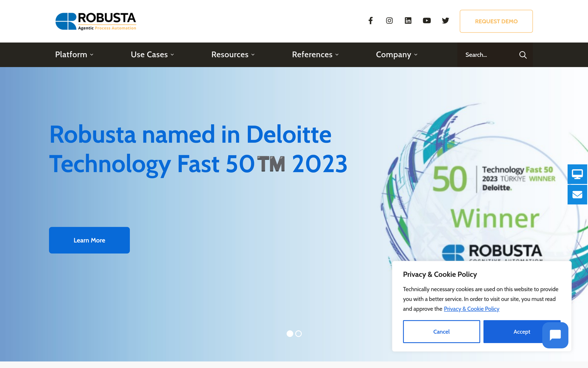Open the Privacy & Cookie Policy link
Screen dimensions: 588x368
(472, 309)
